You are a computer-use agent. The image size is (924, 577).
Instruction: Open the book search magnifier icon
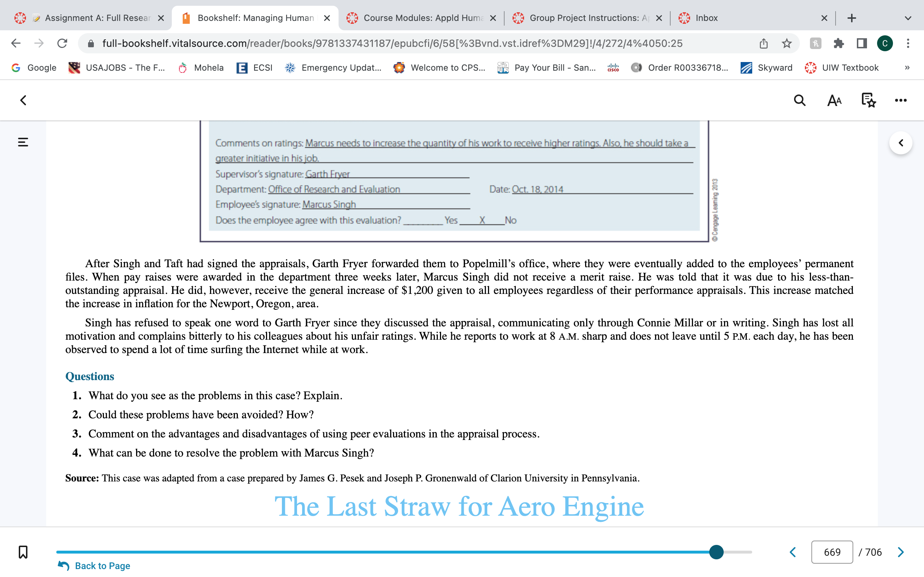coord(799,100)
